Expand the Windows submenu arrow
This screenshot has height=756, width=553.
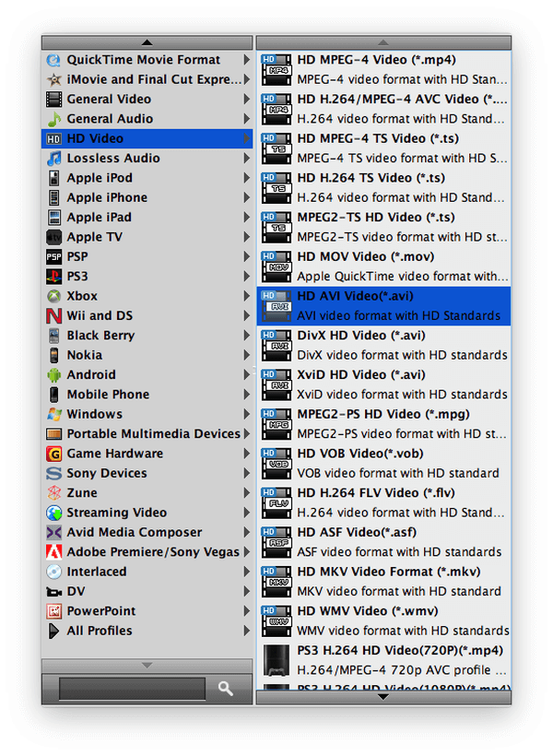(x=246, y=414)
